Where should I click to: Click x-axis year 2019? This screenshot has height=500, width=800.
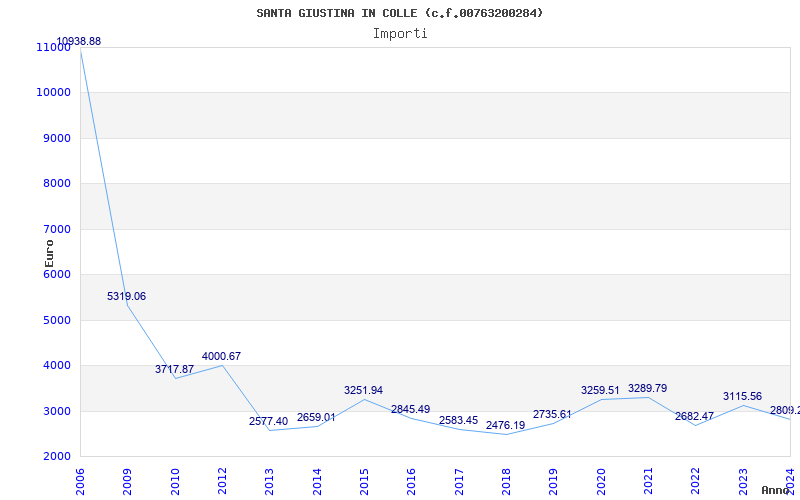tap(554, 482)
